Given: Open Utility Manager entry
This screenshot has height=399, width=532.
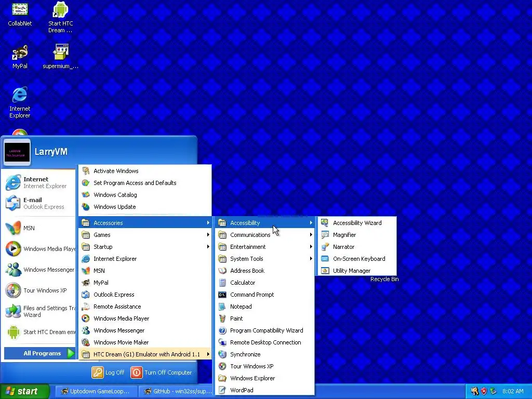Looking at the screenshot, I should [355, 270].
